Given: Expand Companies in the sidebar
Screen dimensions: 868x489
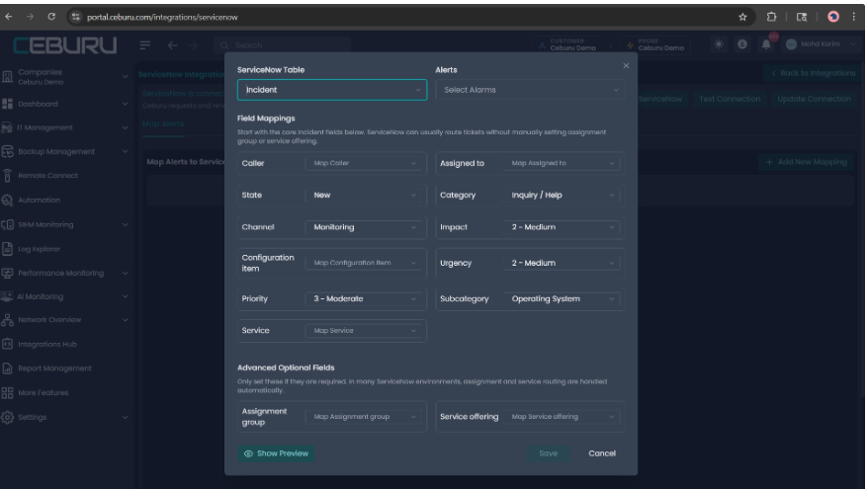Looking at the screenshot, I should click(64, 76).
